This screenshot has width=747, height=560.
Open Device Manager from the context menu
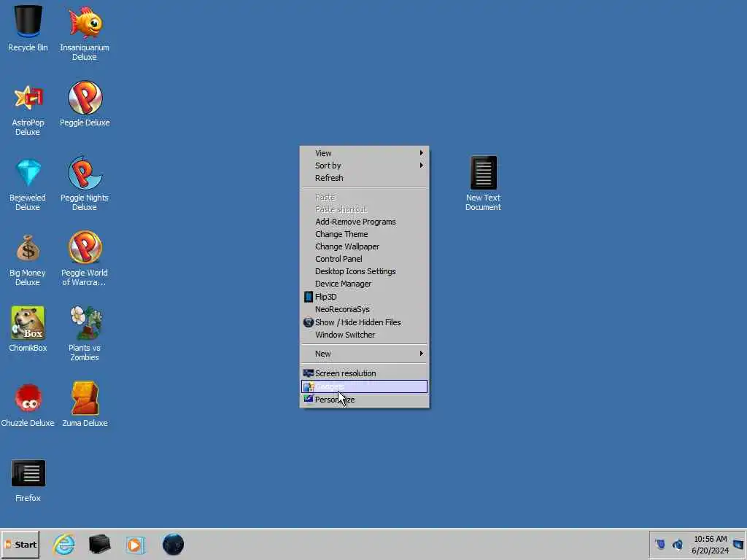(365, 284)
